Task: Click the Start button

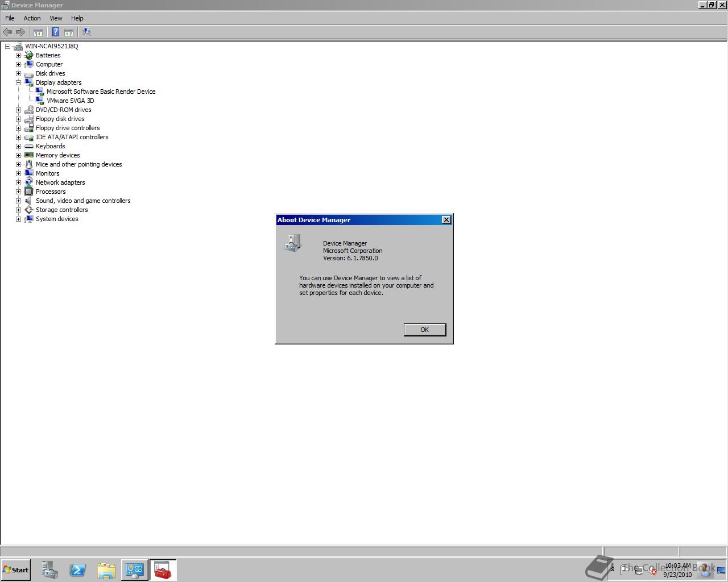Action: click(16, 570)
